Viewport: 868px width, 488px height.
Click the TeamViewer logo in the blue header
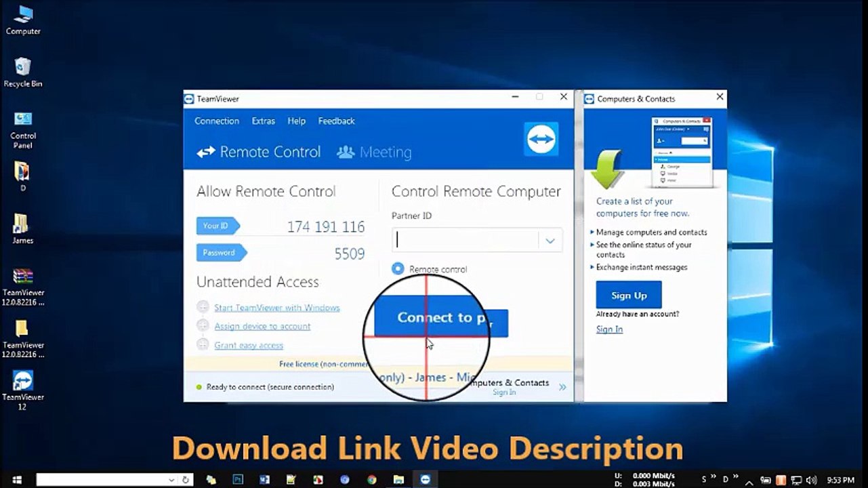[x=541, y=139]
